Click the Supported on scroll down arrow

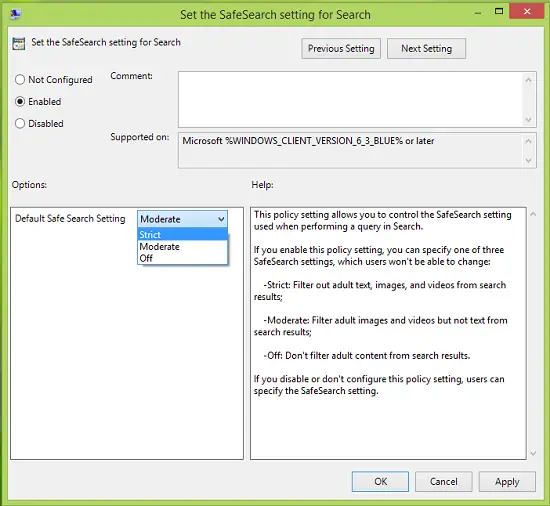pyautogui.click(x=529, y=160)
